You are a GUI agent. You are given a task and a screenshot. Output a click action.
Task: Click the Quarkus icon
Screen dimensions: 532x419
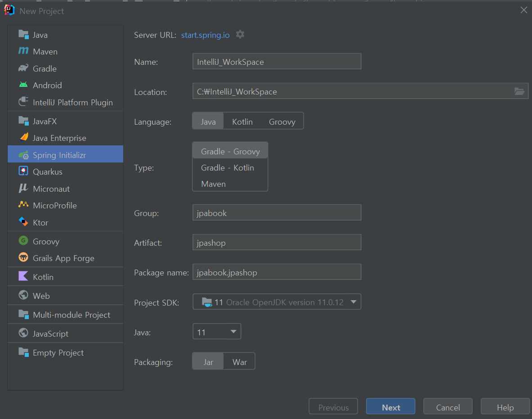tap(23, 171)
